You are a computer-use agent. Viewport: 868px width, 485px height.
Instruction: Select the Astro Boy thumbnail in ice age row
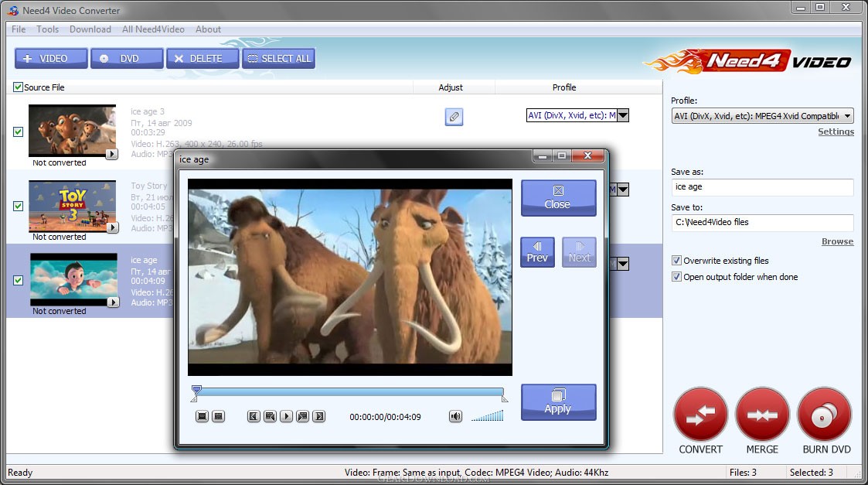click(73, 279)
